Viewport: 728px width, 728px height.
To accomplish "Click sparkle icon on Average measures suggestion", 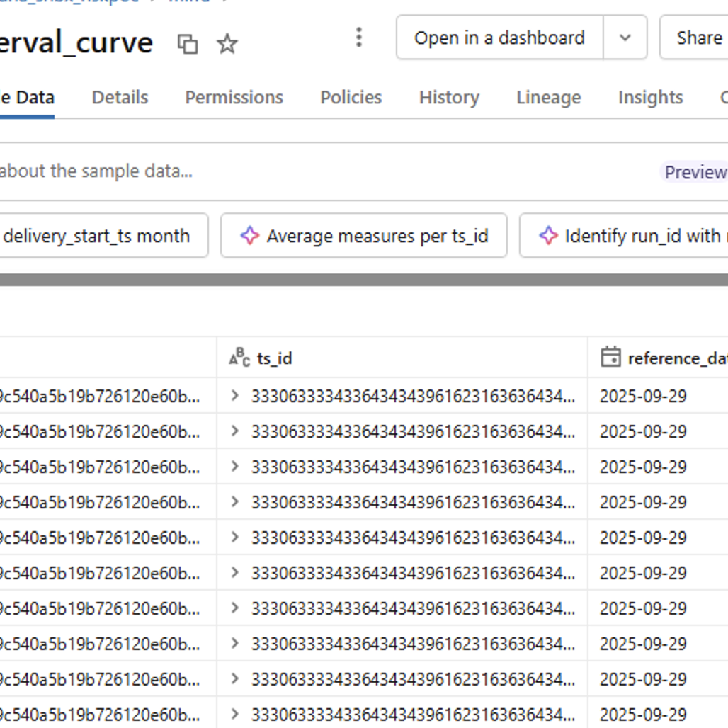I will pos(249,236).
